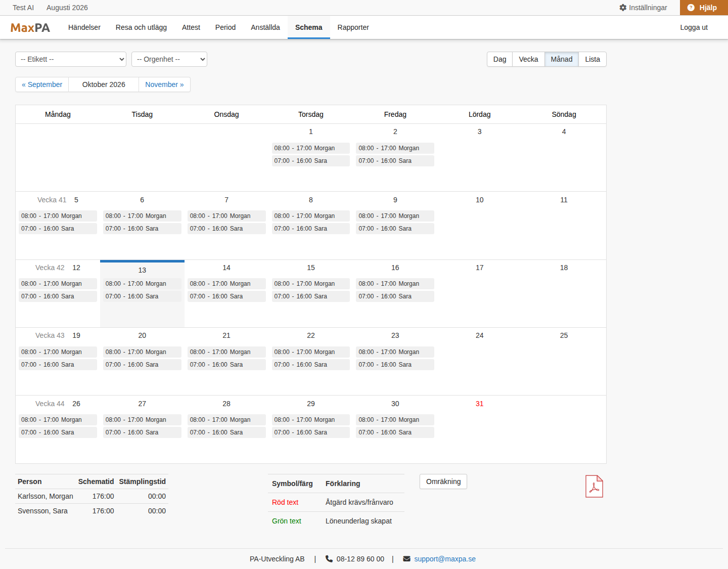Open support@maxpa.se email link

tap(445, 559)
